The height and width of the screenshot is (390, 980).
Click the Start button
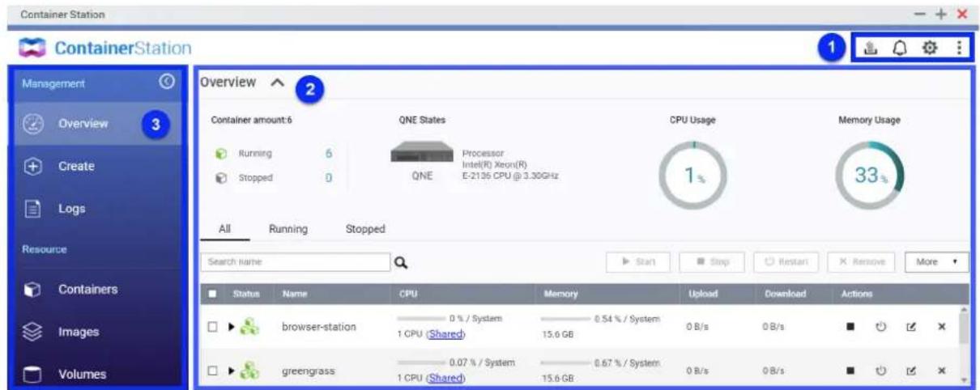point(639,262)
